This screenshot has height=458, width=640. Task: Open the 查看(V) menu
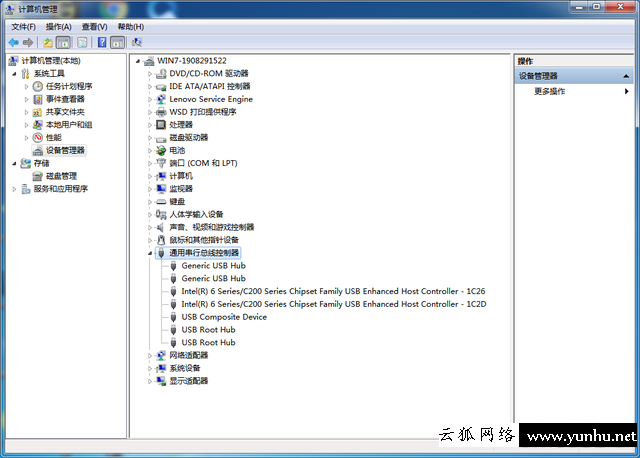[94, 27]
